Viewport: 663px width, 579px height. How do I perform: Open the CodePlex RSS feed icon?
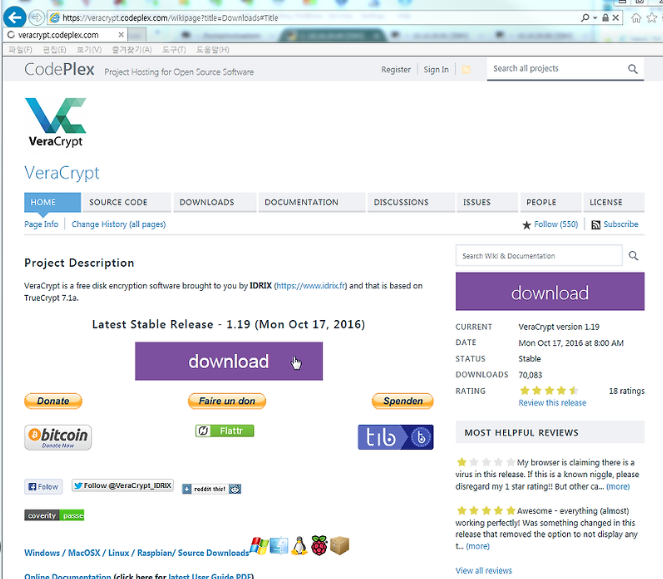pyautogui.click(x=466, y=69)
